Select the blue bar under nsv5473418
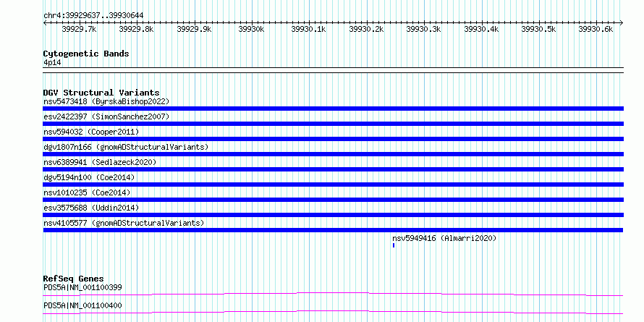This screenshot has height=322, width=644. point(334,109)
